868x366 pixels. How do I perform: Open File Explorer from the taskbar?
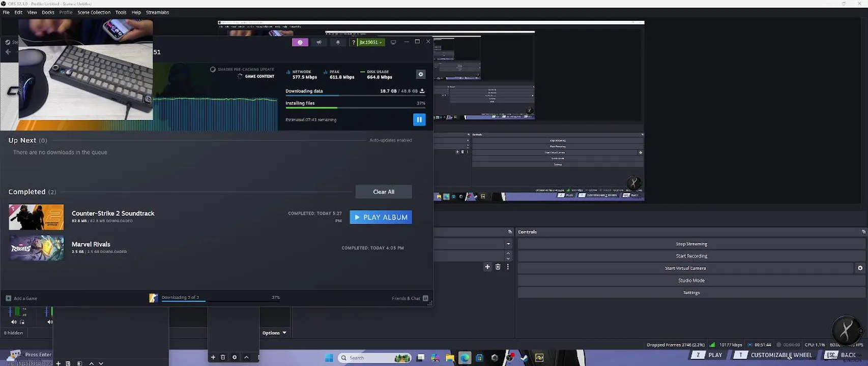point(450,358)
